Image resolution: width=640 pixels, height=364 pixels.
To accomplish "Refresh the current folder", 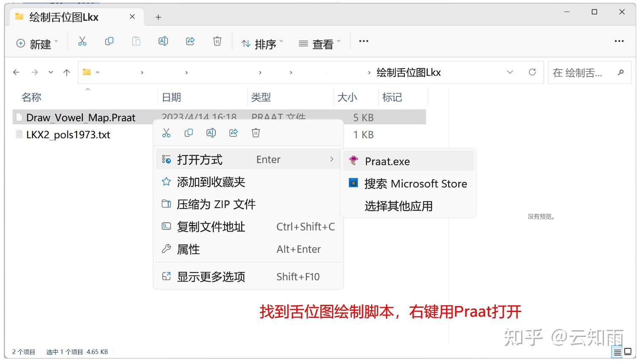I will (533, 72).
